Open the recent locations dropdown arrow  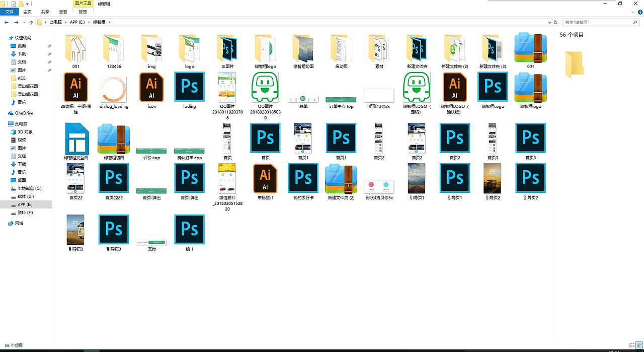(24, 23)
